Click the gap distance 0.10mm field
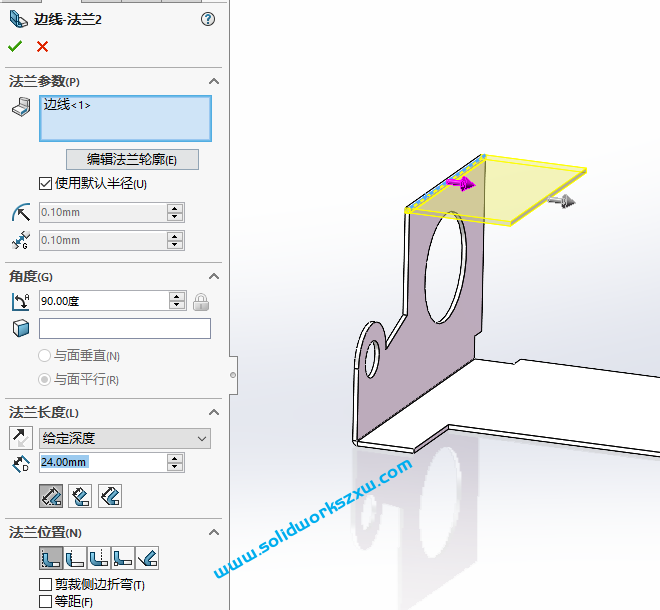 [x=103, y=240]
